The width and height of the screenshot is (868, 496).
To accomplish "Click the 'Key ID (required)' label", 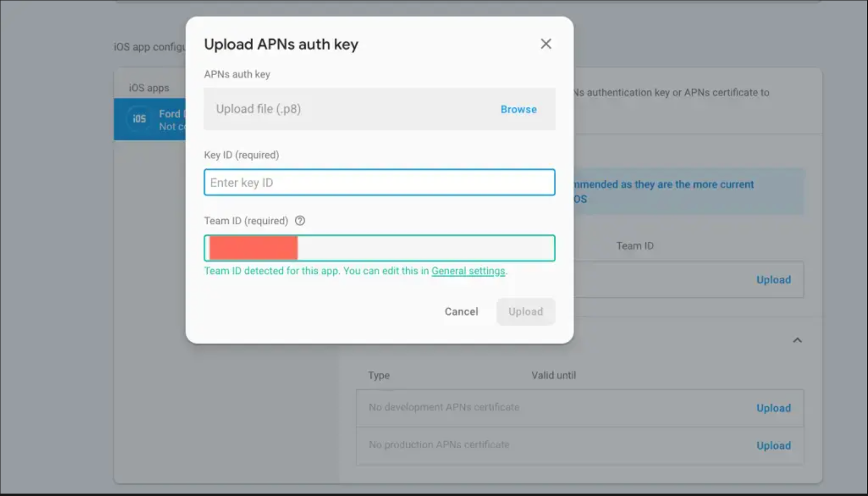I will click(x=241, y=155).
